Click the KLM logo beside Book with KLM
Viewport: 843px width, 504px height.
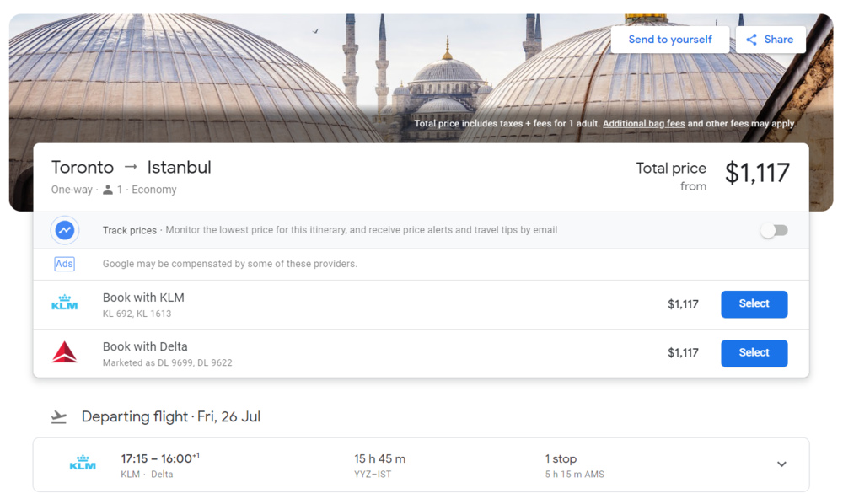pos(65,304)
